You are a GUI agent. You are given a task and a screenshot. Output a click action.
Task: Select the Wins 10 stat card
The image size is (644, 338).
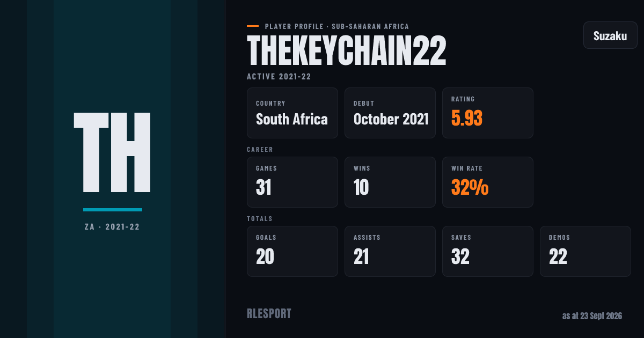click(x=390, y=182)
